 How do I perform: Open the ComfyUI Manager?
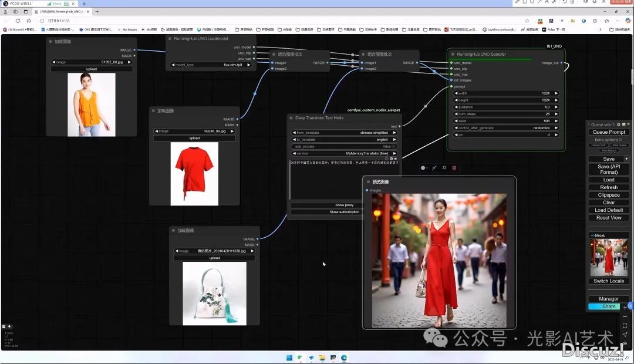tap(609, 299)
